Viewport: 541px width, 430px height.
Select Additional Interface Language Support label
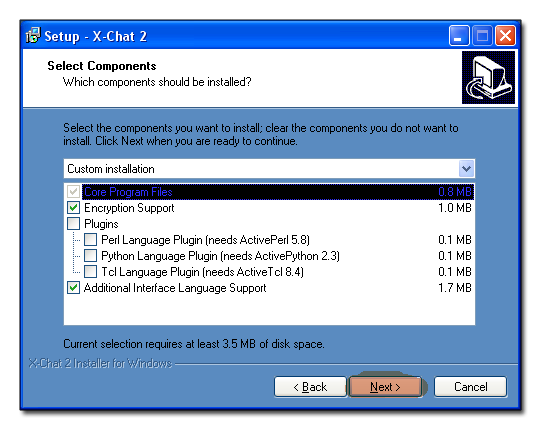(x=175, y=288)
